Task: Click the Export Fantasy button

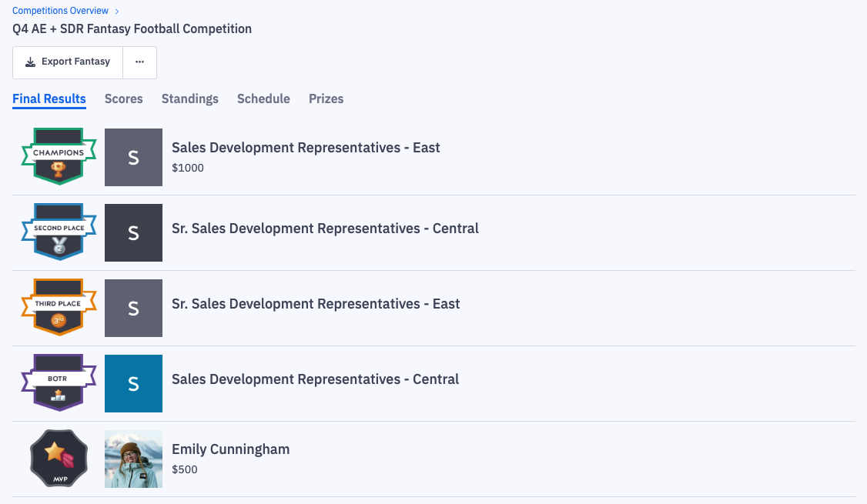Action: (67, 61)
